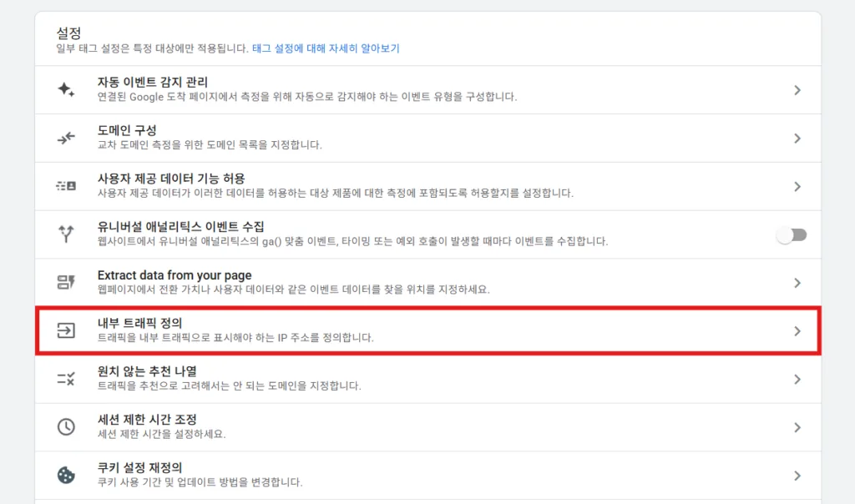
Task: Expand 자동 이벤트 감지 관리 via its chevron
Action: click(x=797, y=90)
